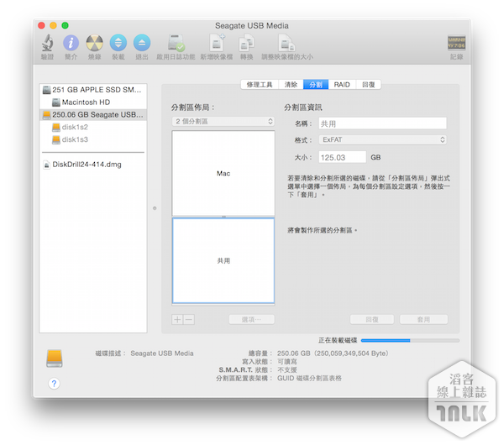
Task: Click the 選項 options button
Action: (252, 320)
